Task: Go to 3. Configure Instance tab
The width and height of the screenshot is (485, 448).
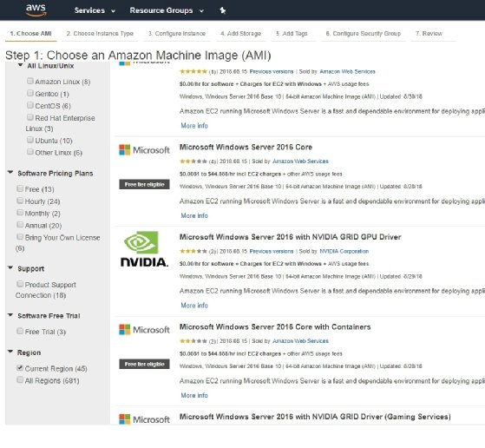Action: pos(177,34)
